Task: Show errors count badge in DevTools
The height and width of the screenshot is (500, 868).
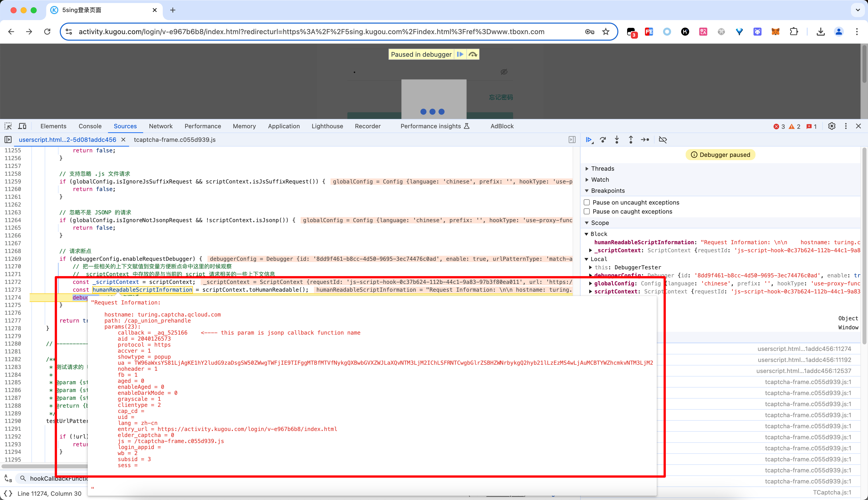Action: (779, 126)
